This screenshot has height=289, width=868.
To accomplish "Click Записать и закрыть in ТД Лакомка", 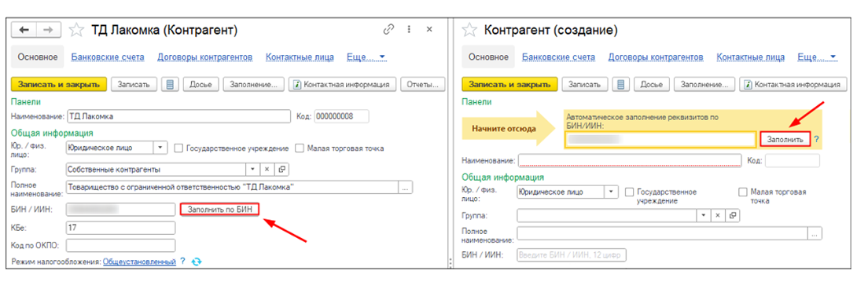I will point(59,85).
